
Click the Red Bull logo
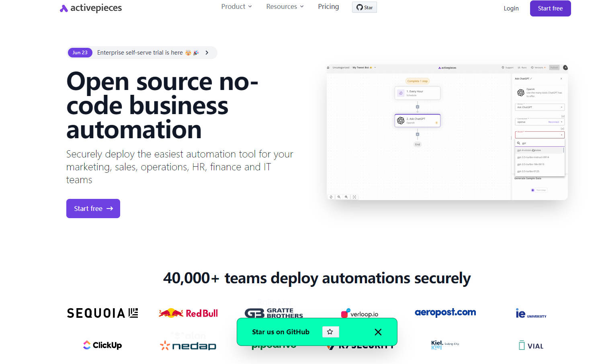188,313
